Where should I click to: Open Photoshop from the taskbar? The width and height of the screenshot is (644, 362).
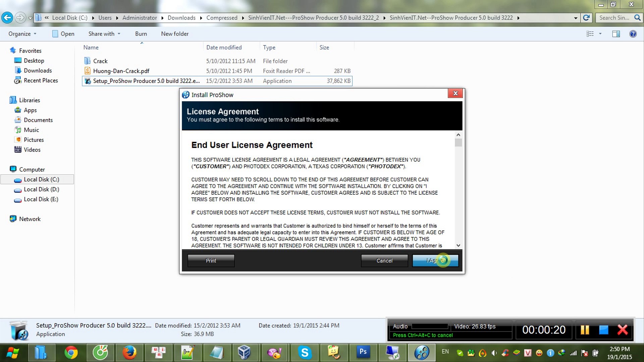point(363,352)
